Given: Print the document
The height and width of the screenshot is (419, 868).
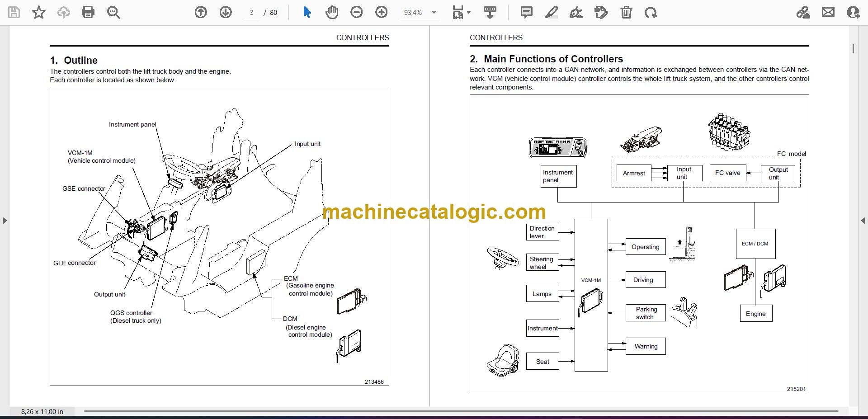Looking at the screenshot, I should coord(88,12).
